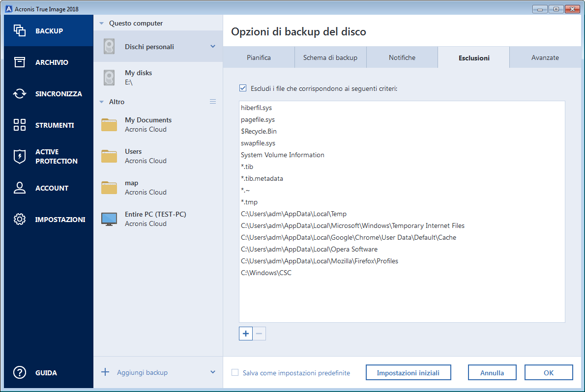Select the $Recycle.Bin exclusion entry
The width and height of the screenshot is (585, 392).
(402, 131)
